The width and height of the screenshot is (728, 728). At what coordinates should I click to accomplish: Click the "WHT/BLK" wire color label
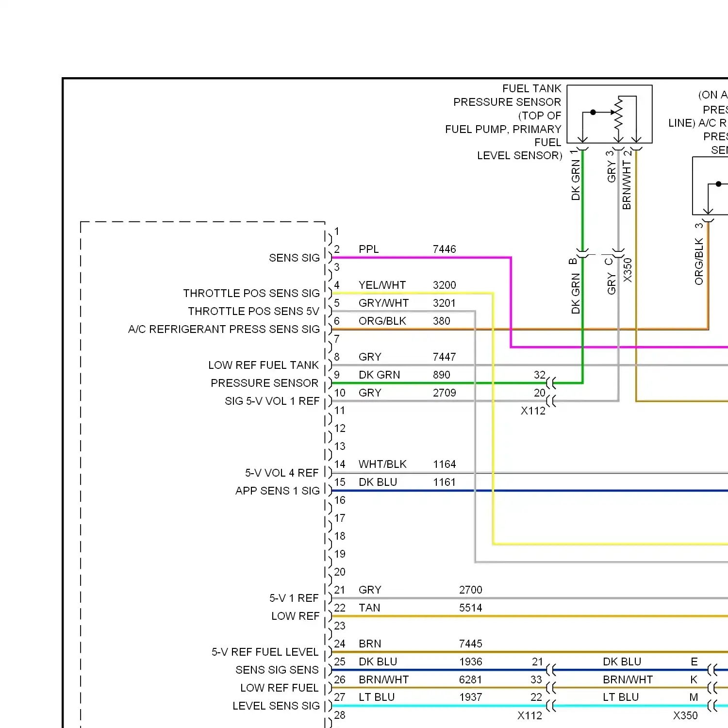pyautogui.click(x=382, y=464)
